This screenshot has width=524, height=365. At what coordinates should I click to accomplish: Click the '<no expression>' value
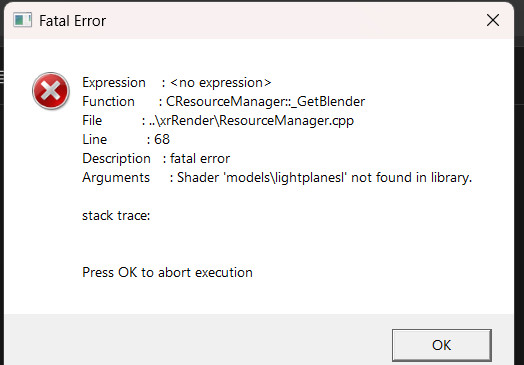pos(221,83)
